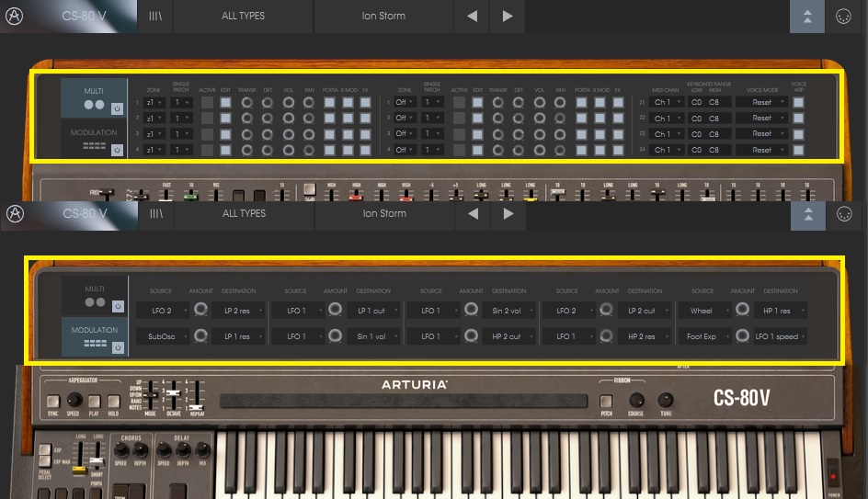This screenshot has width=868, height=499.
Task: Click the Chorus DEPTH knob
Action: (140, 450)
